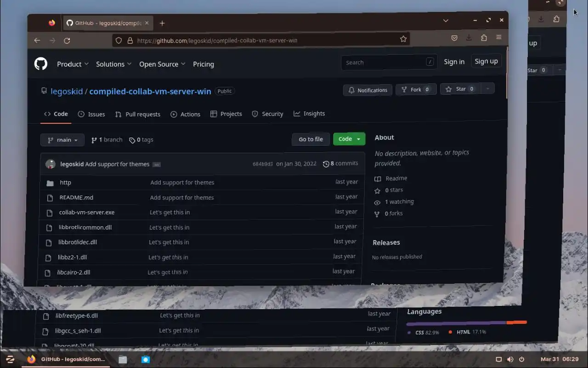Screen dimensions: 588x368
Task: Click legoskid's avatar in commit row
Action: 51,164
